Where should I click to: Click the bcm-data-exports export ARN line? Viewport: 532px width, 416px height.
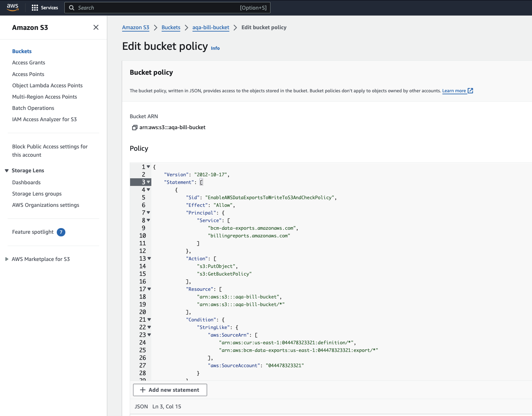click(x=299, y=350)
